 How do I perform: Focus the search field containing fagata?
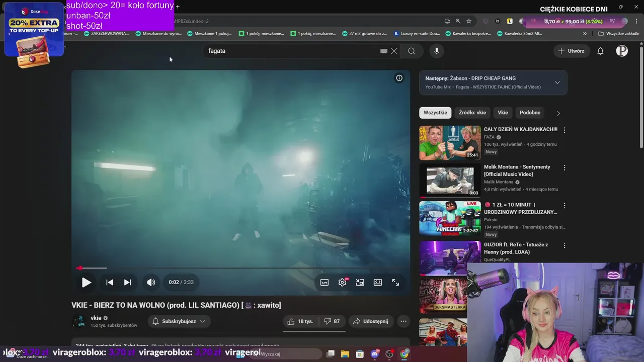pyautogui.click(x=292, y=51)
